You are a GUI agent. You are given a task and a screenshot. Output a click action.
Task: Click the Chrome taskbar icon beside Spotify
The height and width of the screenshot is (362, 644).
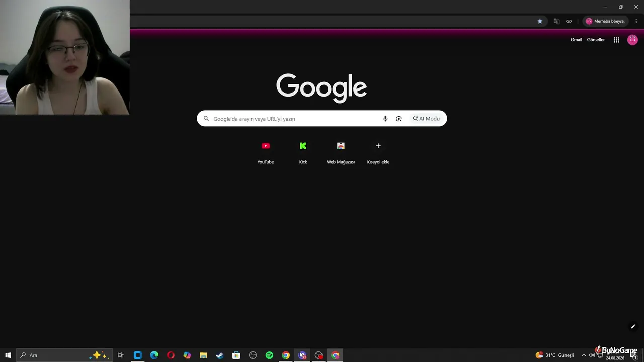(x=286, y=355)
